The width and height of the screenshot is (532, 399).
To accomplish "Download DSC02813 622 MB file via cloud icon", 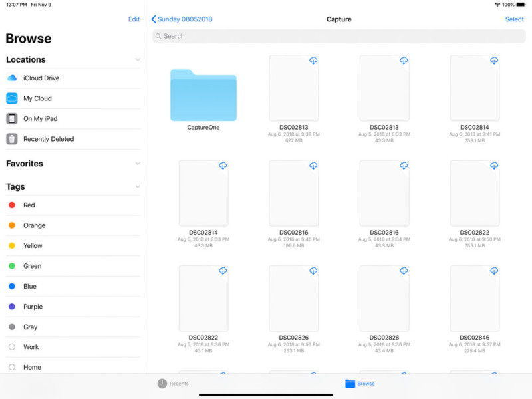I will (313, 61).
